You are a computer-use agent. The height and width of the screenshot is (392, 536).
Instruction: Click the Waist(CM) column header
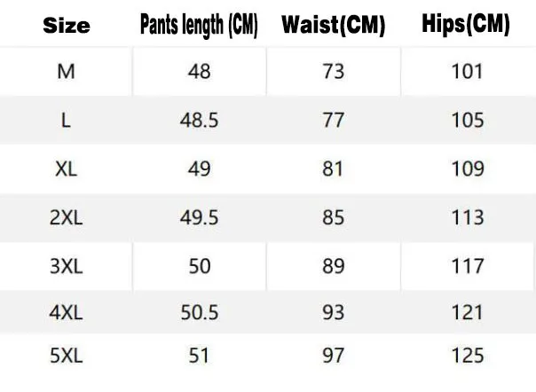[333, 25]
